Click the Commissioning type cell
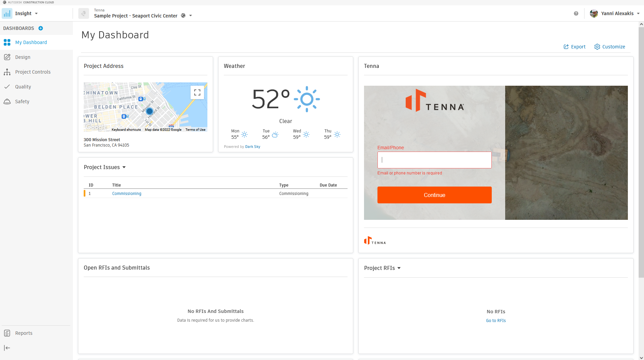 tap(294, 194)
